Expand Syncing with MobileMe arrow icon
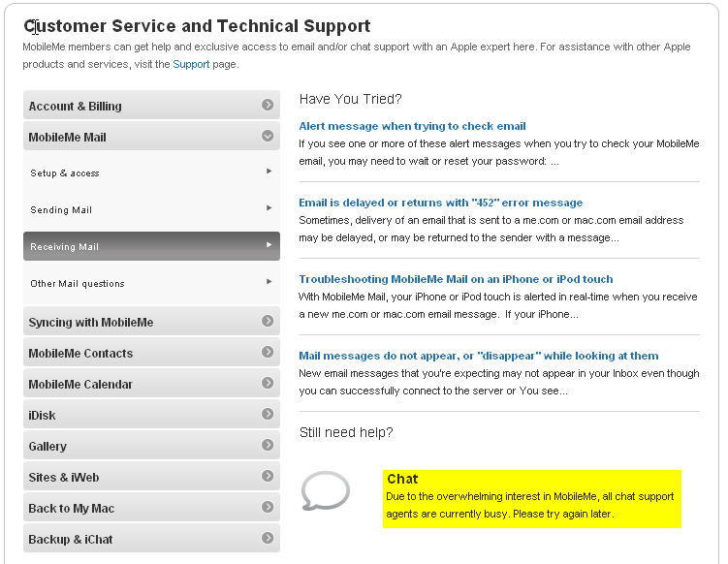728x564 pixels. point(268,321)
